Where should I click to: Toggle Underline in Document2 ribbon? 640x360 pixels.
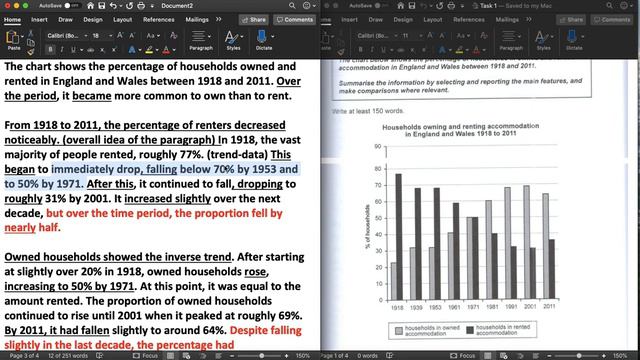coord(73,50)
